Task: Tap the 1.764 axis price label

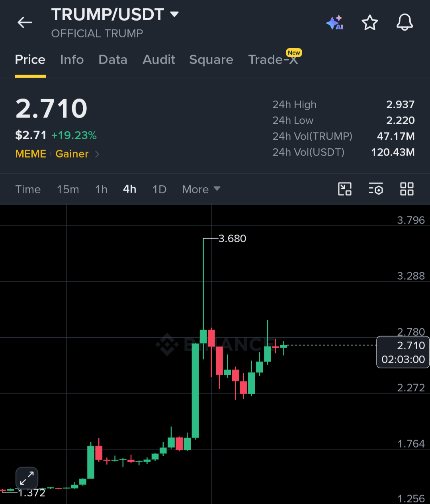Action: [x=411, y=444]
